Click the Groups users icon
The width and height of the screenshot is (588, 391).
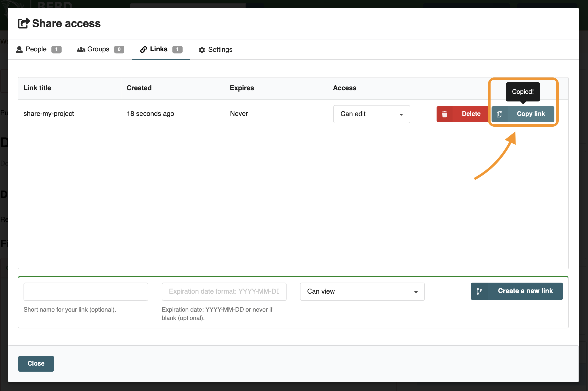click(81, 50)
